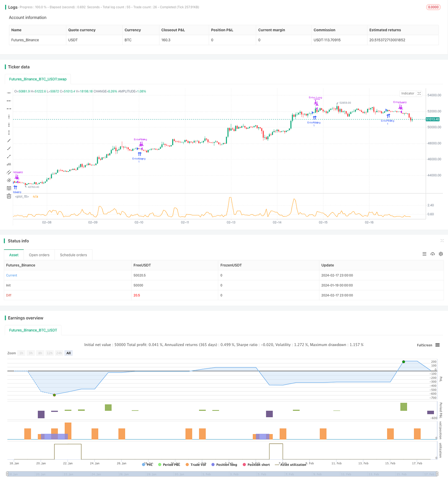Image resolution: width=448 pixels, height=484 pixels.
Task: Select the vertical straight line tool
Action: pos(9,117)
